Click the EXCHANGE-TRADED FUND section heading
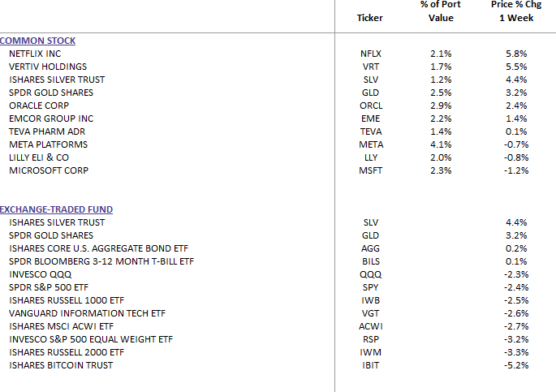Viewport: 556px width, 392px height. [56, 209]
